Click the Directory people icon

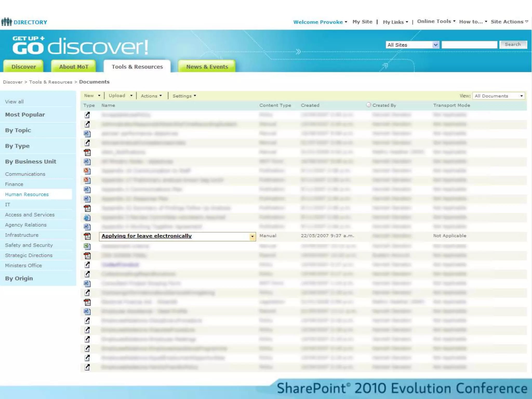pyautogui.click(x=6, y=22)
